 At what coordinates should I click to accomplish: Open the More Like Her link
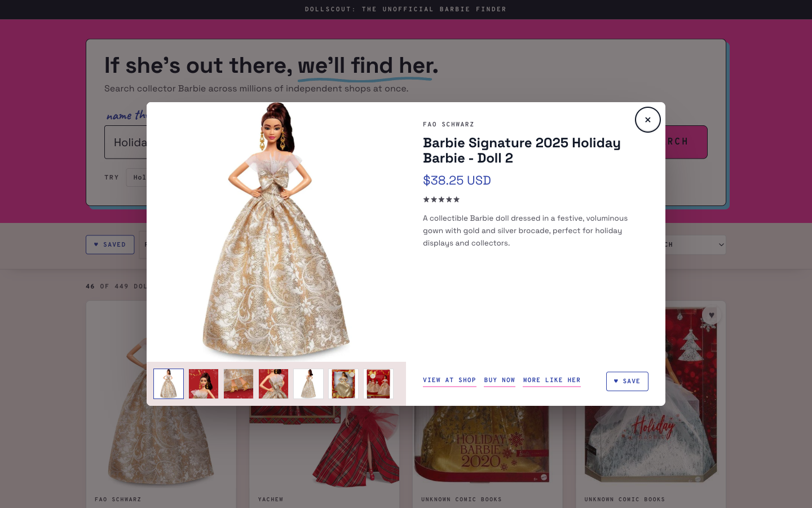tap(551, 380)
